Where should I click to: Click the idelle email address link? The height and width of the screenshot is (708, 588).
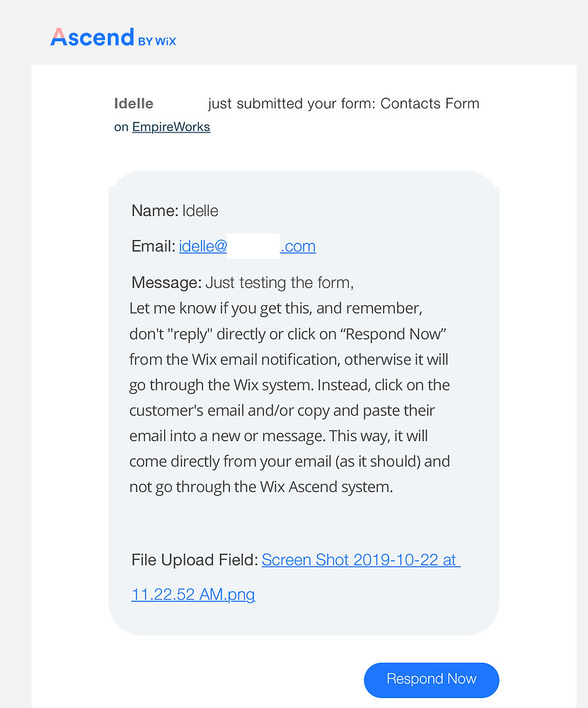pos(202,246)
